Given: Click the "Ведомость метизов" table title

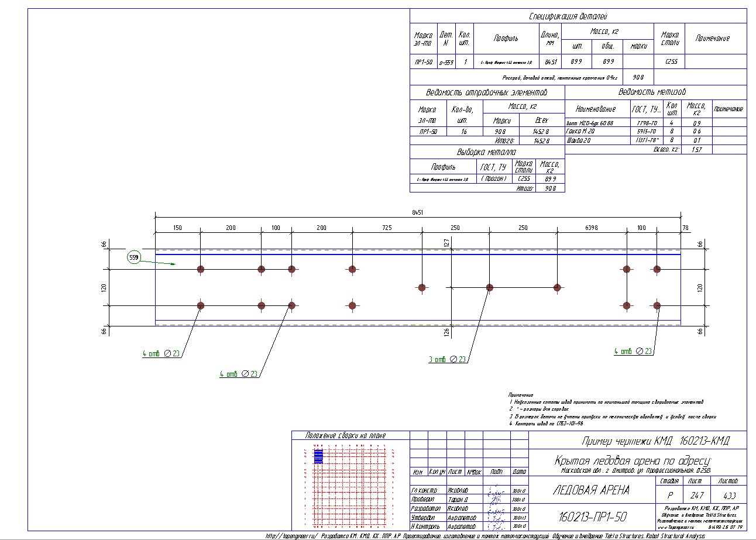Looking at the screenshot, I should (652, 92).
